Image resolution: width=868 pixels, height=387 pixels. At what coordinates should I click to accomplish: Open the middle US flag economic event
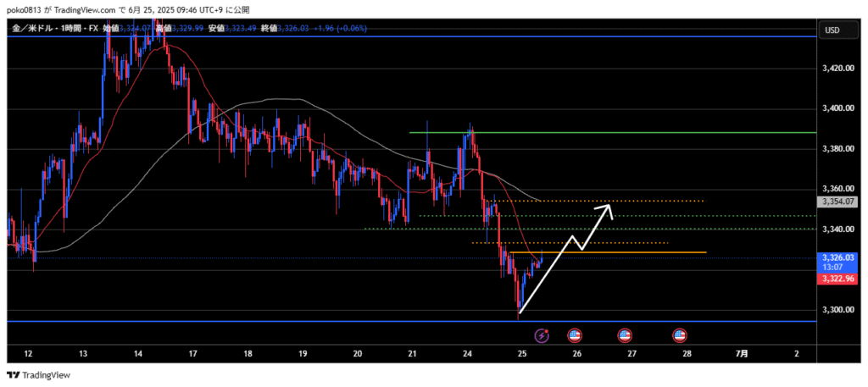point(626,335)
